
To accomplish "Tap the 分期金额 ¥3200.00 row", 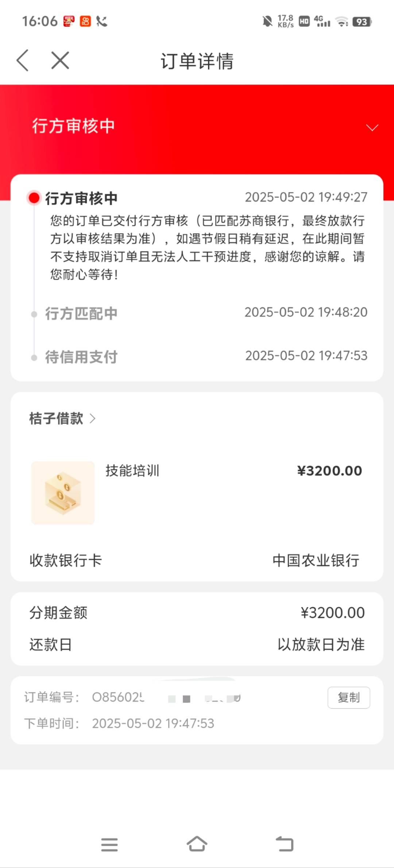I will tap(197, 613).
